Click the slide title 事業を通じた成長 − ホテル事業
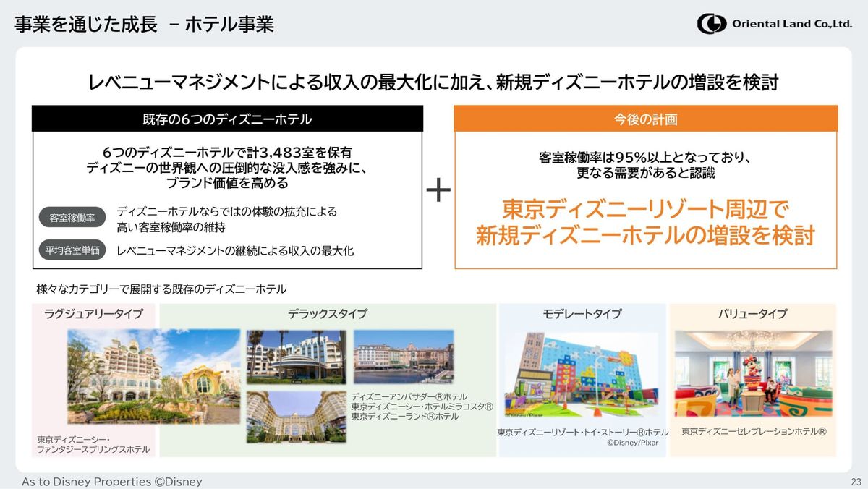Image resolution: width=868 pixels, height=489 pixels. (x=145, y=25)
